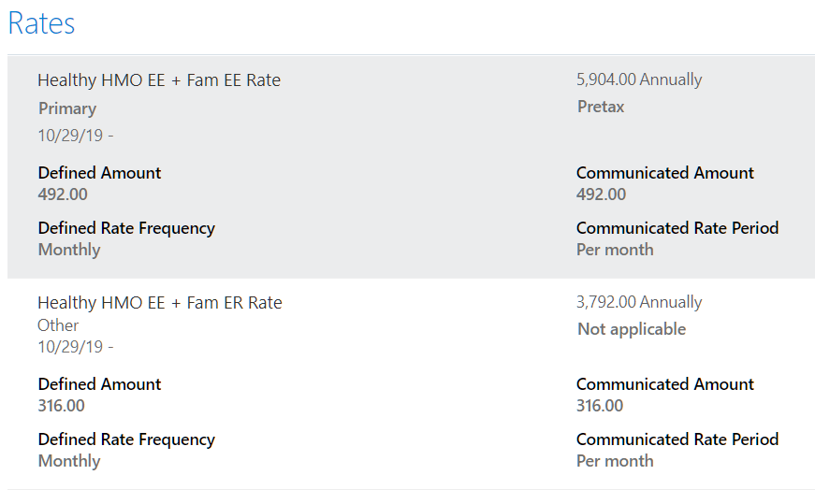The image size is (815, 504).
Task: Select Per month period in the ER Rate row
Action: (x=615, y=461)
